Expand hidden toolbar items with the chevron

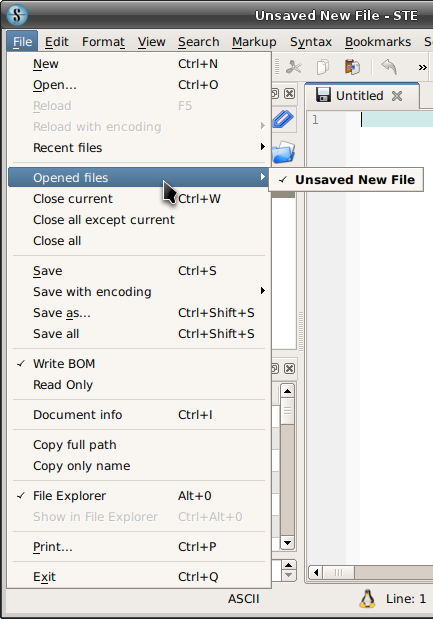pyautogui.click(x=422, y=67)
